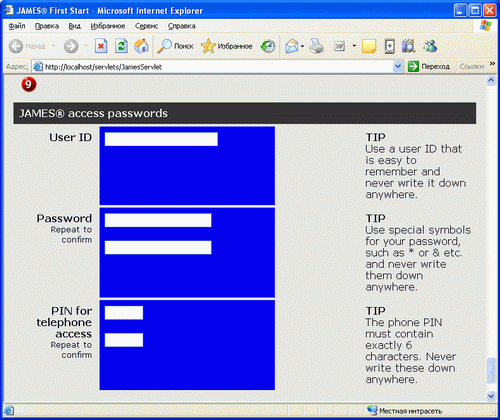Click the Переход (Go) button
This screenshot has width=500, height=420.
[429, 67]
